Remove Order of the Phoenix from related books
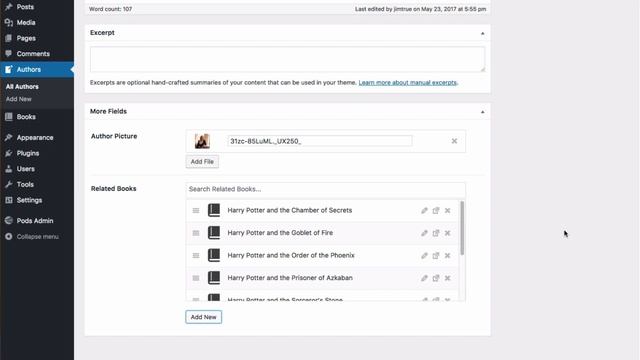 click(x=447, y=256)
